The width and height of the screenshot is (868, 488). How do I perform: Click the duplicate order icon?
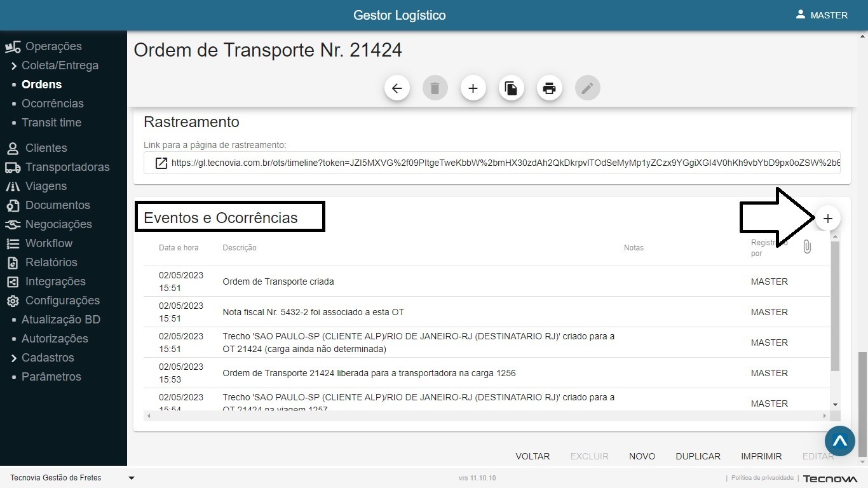click(x=512, y=88)
